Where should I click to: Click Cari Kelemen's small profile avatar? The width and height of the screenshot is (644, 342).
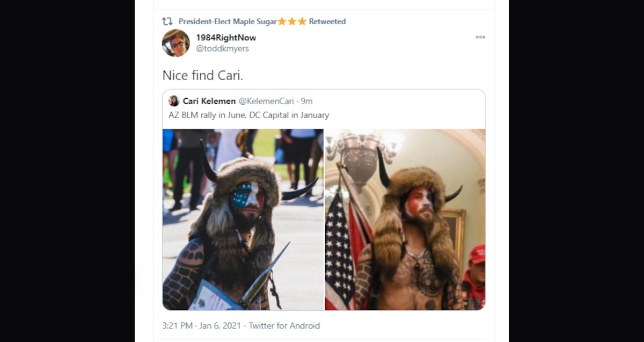click(174, 101)
